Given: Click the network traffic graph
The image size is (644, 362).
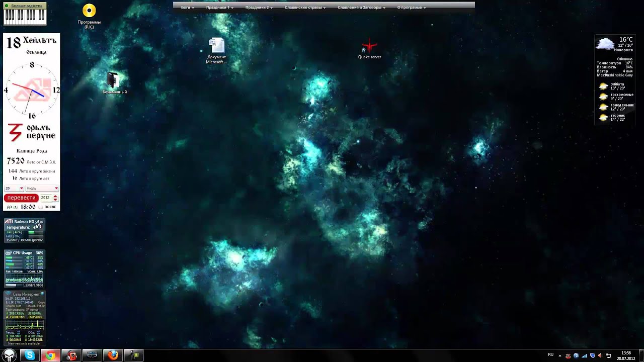Looking at the screenshot, I should click(24, 325).
